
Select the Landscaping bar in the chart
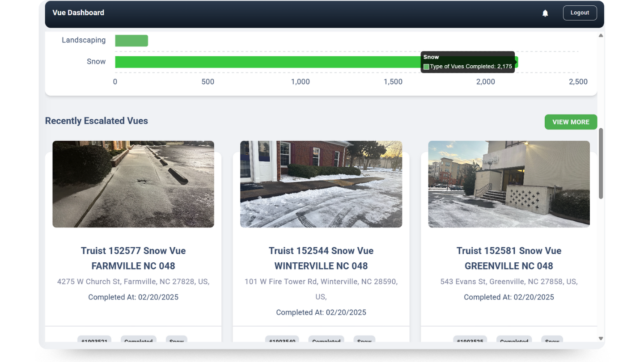tap(131, 41)
